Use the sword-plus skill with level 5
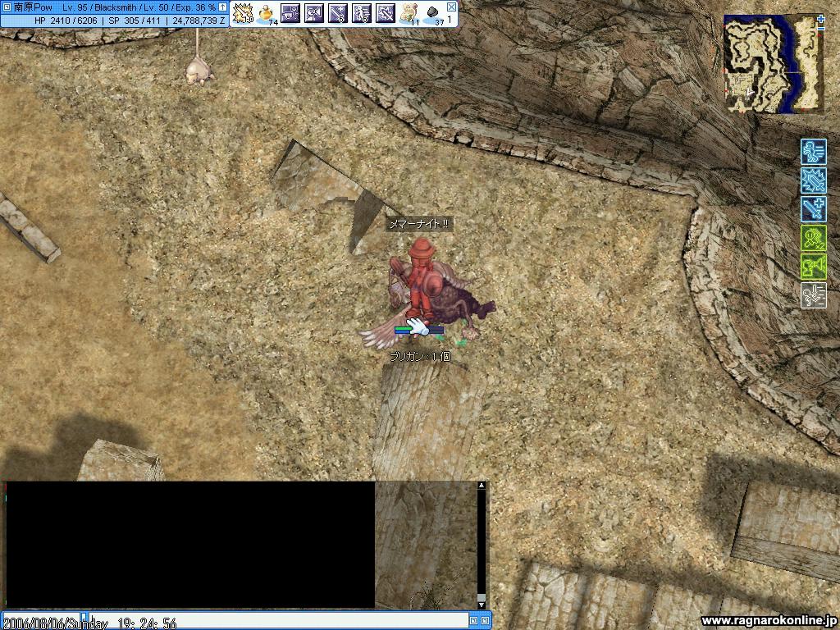 tap(337, 13)
